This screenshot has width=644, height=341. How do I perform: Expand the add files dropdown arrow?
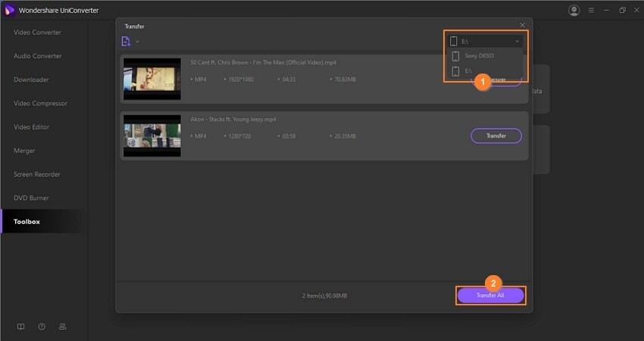(138, 42)
